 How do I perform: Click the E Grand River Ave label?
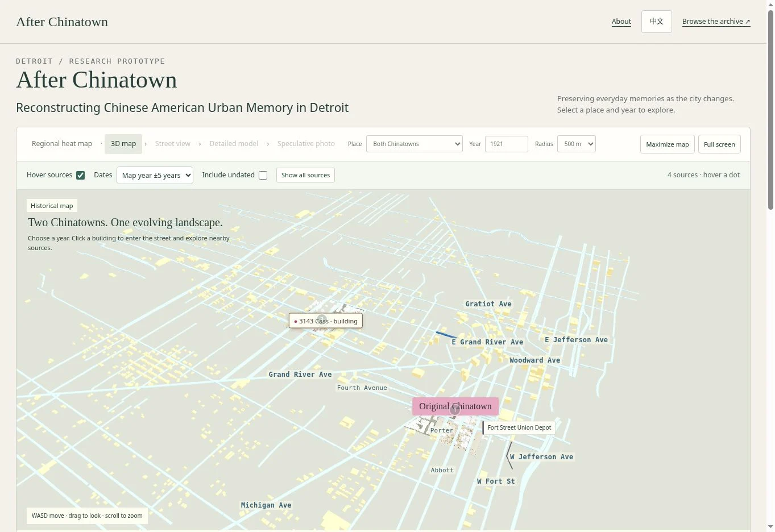click(487, 342)
